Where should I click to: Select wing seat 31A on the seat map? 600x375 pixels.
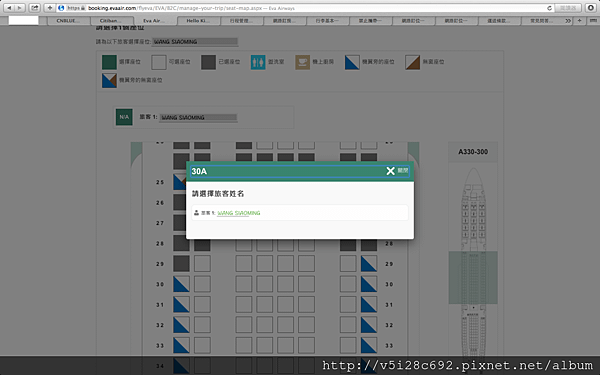(x=181, y=305)
